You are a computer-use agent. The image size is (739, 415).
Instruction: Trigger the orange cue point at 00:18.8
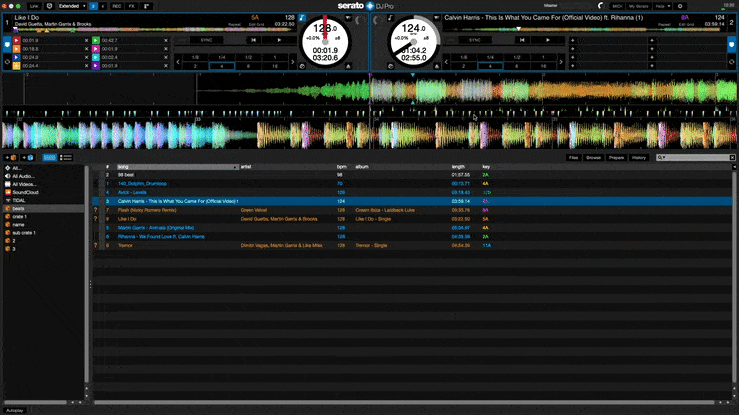[x=16, y=49]
